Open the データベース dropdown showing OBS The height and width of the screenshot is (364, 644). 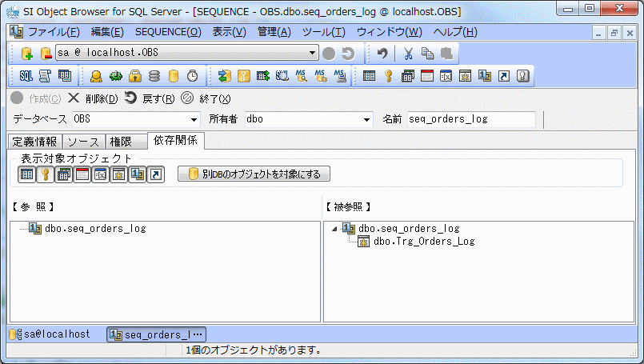point(194,120)
